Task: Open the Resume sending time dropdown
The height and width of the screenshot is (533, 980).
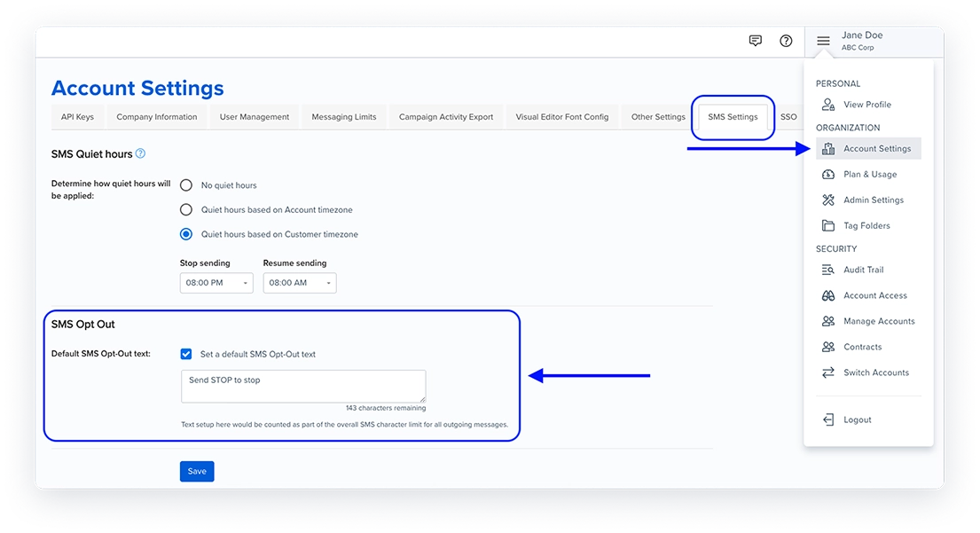Action: 300,283
